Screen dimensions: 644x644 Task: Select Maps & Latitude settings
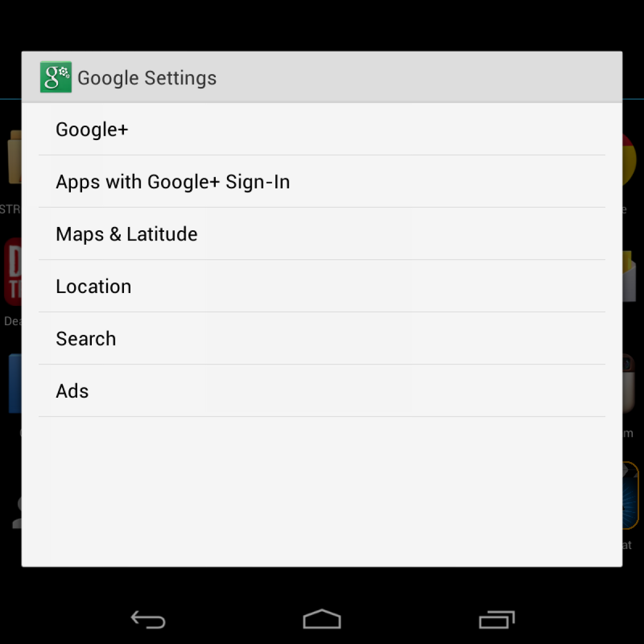tap(322, 234)
